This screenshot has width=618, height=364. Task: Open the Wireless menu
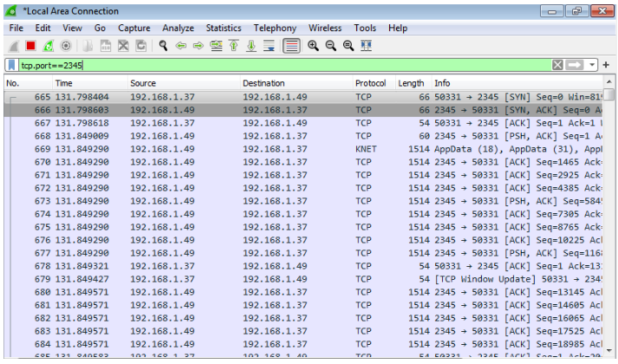tap(325, 28)
